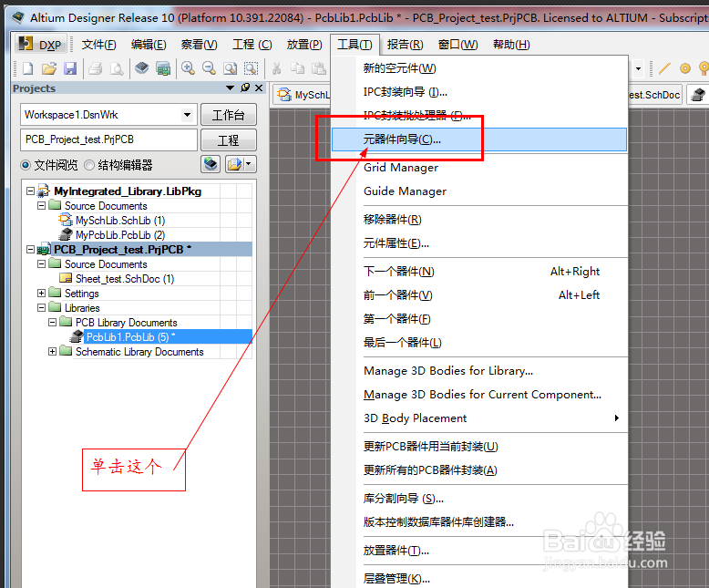This screenshot has height=588, width=709.
Task: Click the Zoom In magnifier icon
Action: pyautogui.click(x=188, y=68)
